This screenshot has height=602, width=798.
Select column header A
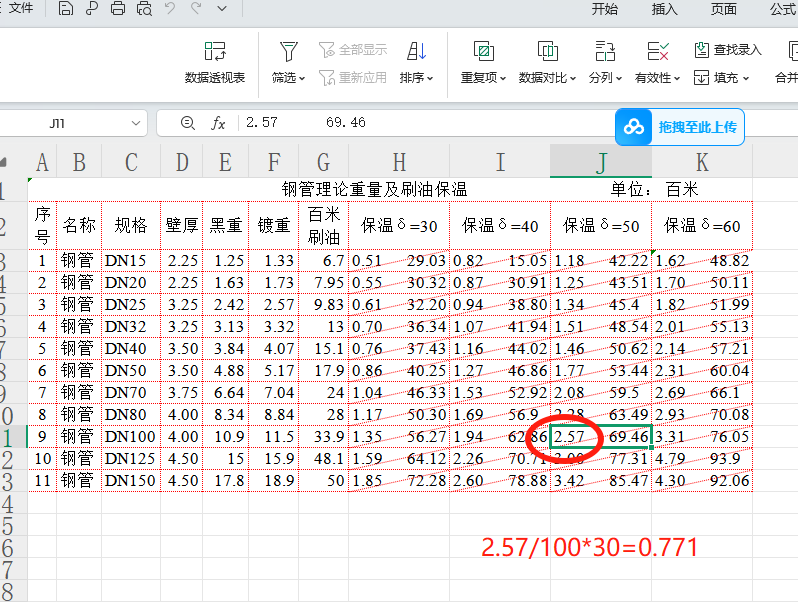coord(42,163)
